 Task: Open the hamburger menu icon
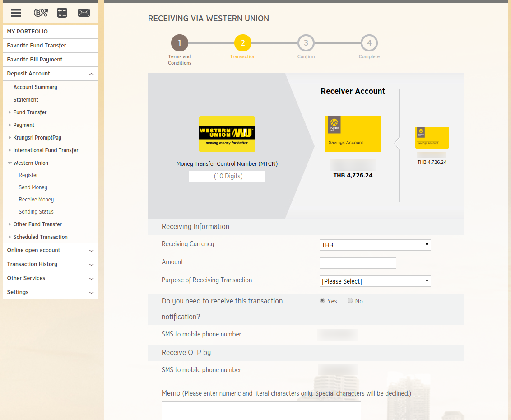(16, 13)
